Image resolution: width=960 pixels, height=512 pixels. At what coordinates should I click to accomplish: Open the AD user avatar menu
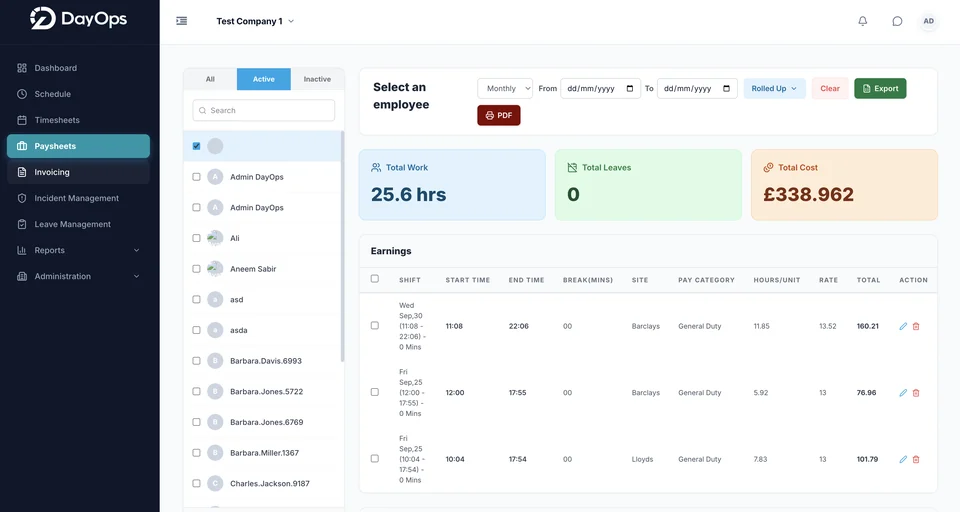click(929, 21)
